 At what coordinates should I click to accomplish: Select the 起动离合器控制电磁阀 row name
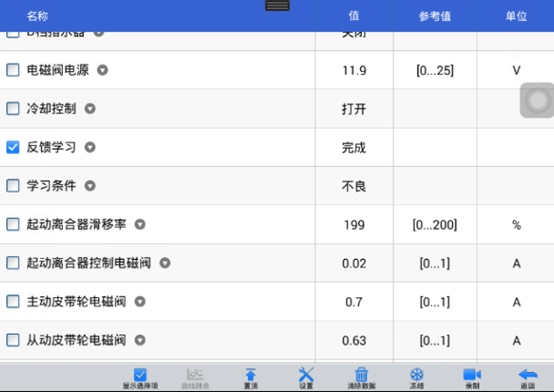(89, 263)
